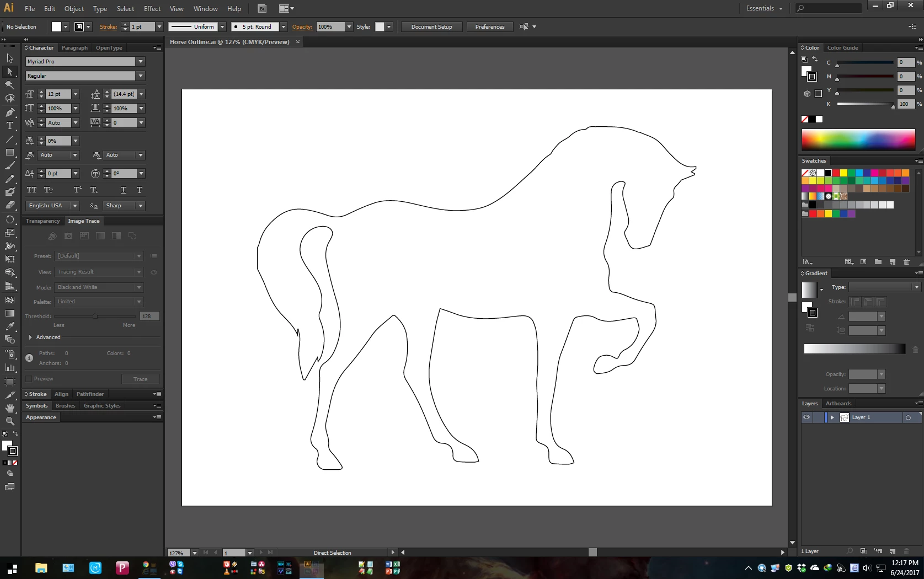Click the font size 12 pt field
The image size is (924, 579).
tap(58, 94)
